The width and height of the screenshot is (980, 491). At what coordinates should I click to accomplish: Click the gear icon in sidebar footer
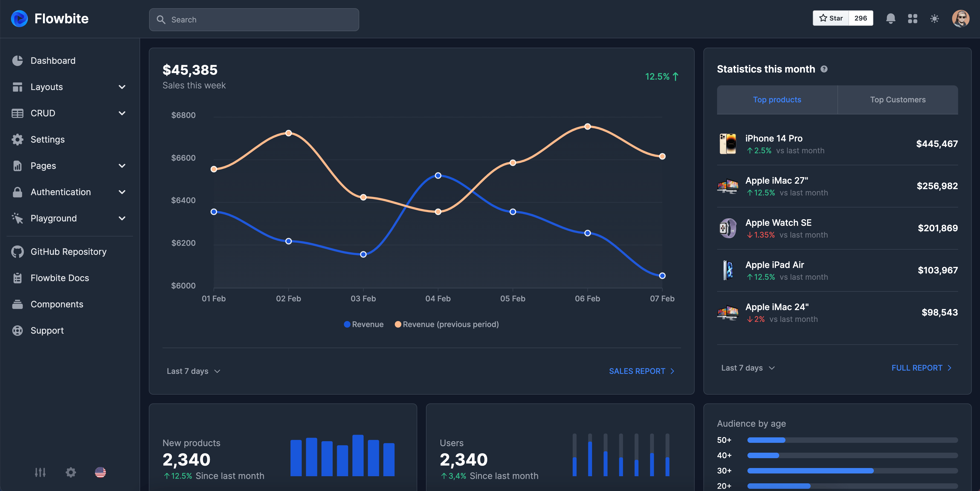click(x=71, y=472)
